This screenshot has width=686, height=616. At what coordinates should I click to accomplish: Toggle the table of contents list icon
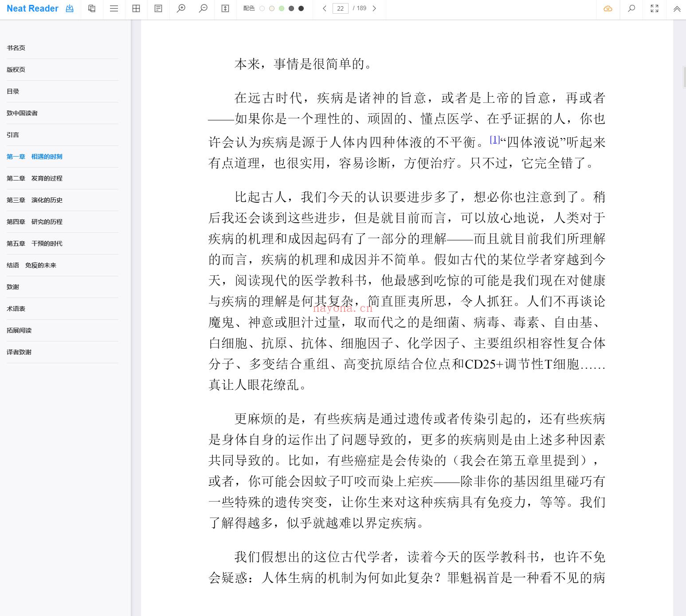coord(114,8)
